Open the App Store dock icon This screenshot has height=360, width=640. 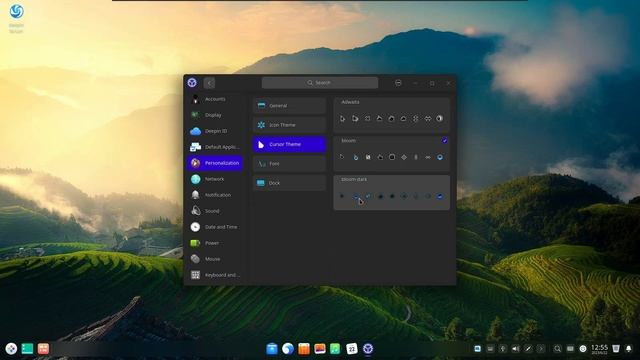click(x=304, y=349)
